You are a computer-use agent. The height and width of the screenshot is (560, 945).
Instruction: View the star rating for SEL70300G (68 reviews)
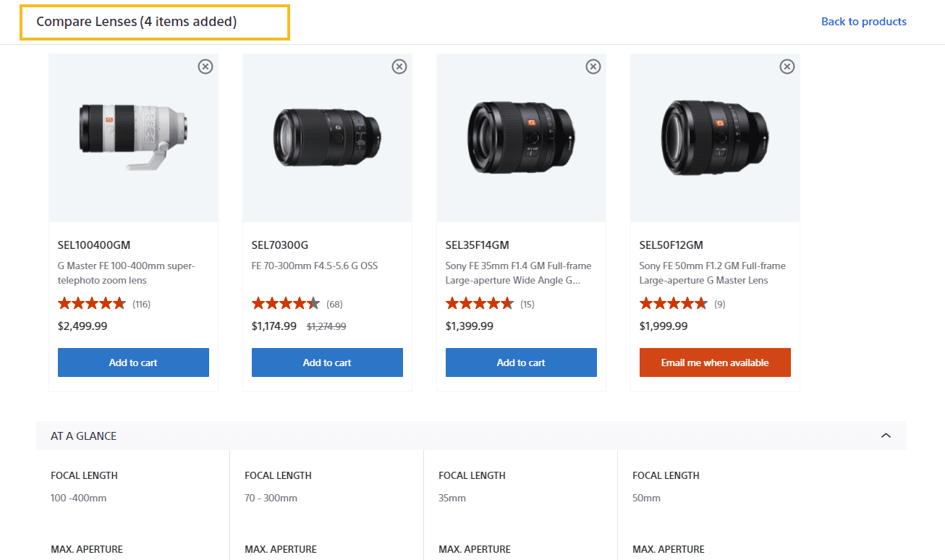[286, 304]
